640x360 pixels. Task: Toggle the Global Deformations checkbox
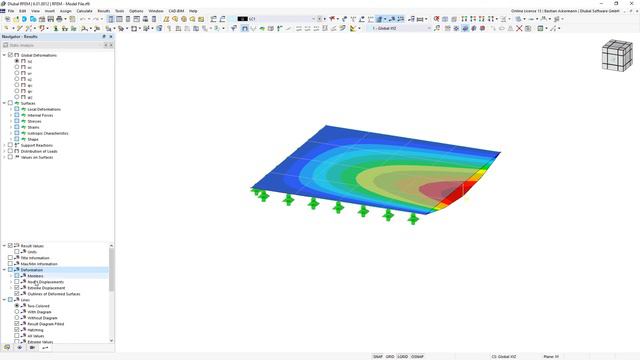(11, 55)
